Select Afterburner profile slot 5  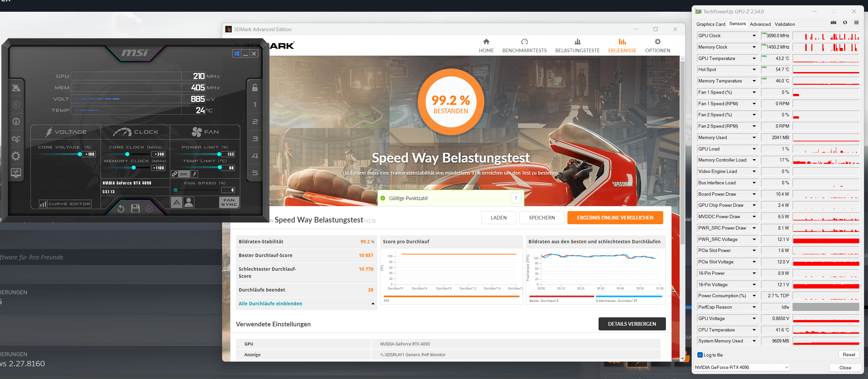click(x=255, y=173)
